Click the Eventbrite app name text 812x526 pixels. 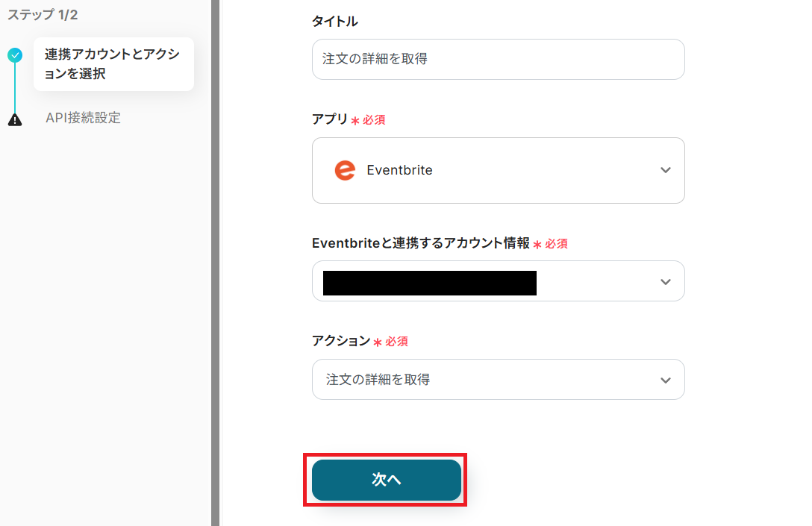click(x=399, y=170)
